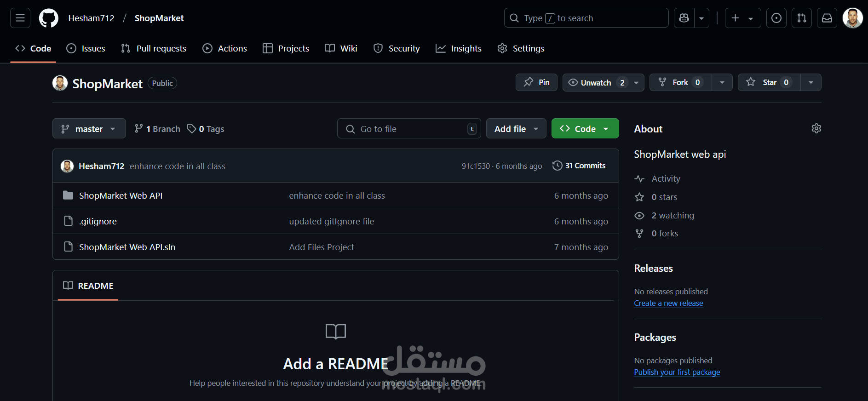View the 1 Branch list

[157, 129]
